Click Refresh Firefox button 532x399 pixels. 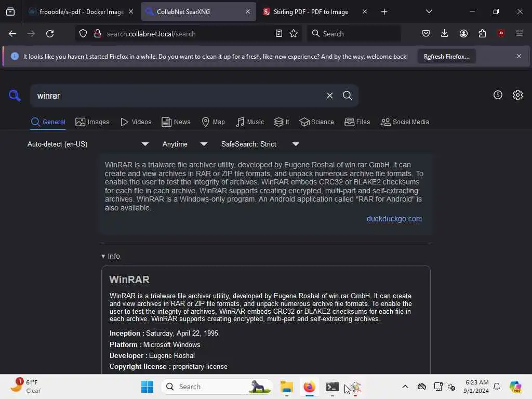(446, 57)
